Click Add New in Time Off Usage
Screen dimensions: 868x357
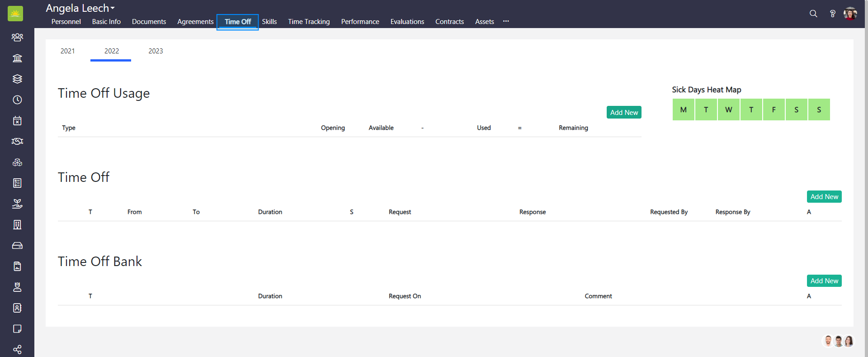624,112
